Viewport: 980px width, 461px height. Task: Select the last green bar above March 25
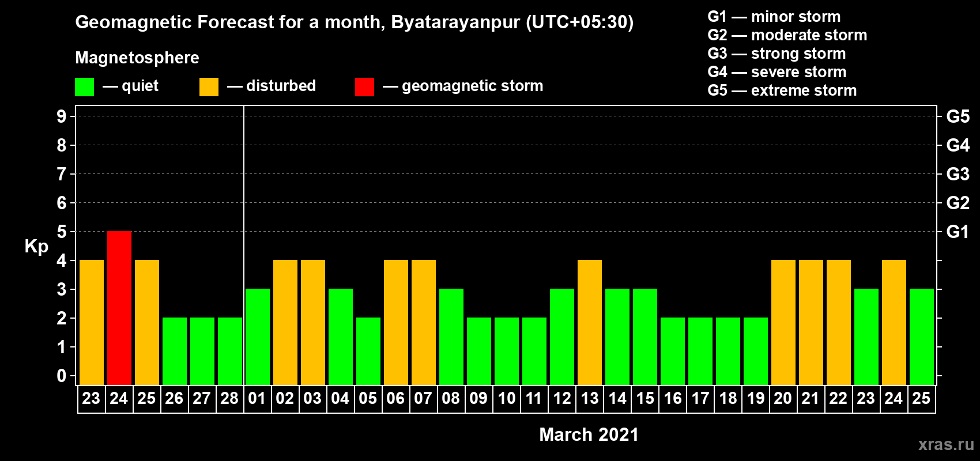click(x=922, y=337)
